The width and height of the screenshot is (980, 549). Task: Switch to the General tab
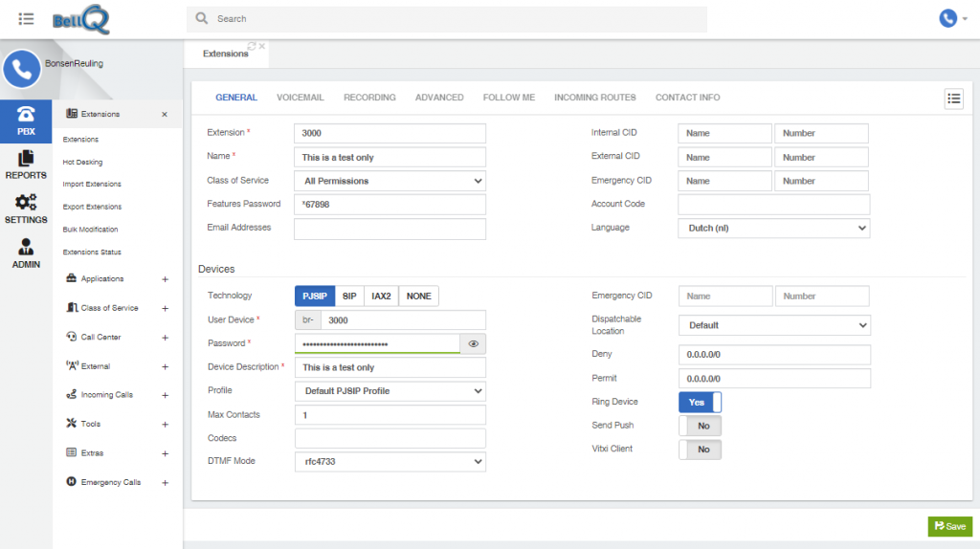(x=236, y=98)
